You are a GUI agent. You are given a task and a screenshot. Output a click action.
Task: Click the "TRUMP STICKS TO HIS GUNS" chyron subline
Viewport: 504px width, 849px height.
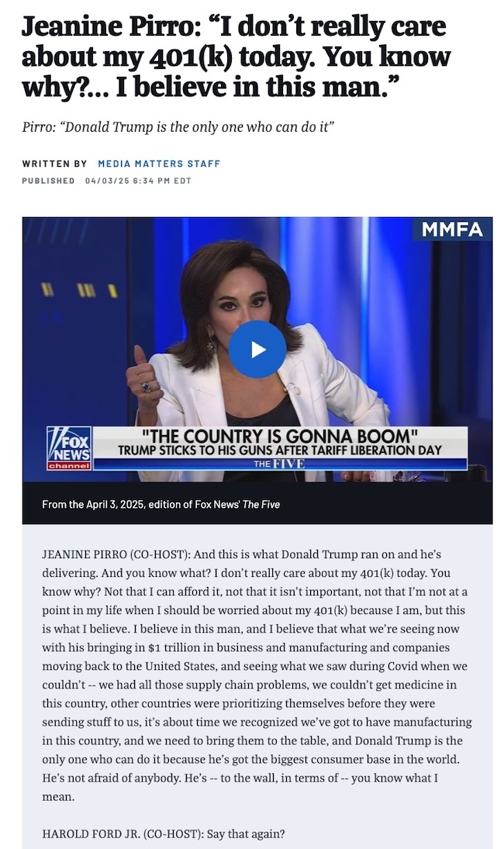coord(280,450)
